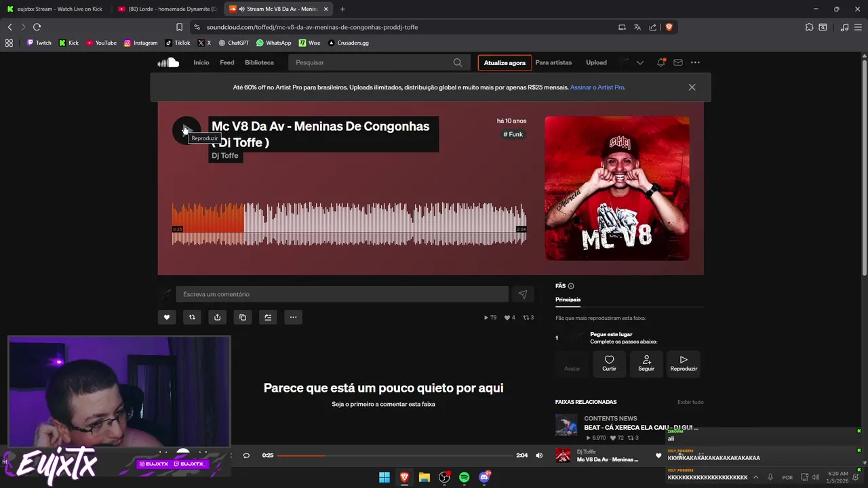This screenshot has height=488, width=868.
Task: Open the Biblioteca menu item
Action: pos(259,62)
